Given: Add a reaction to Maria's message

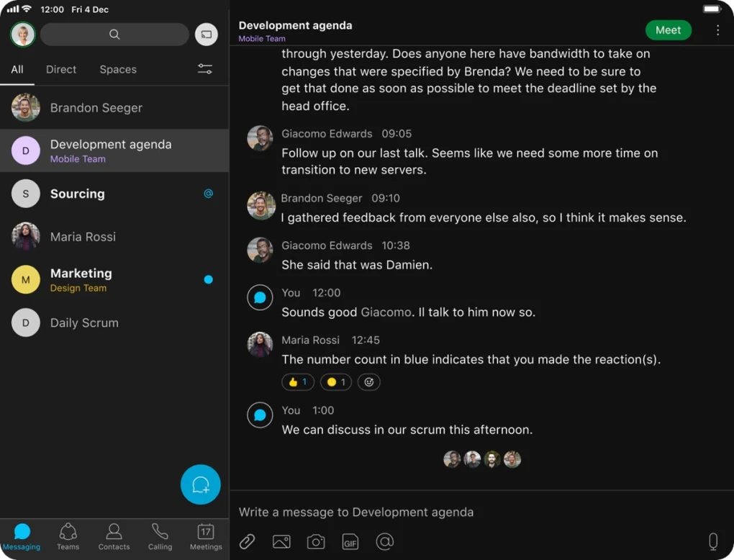Looking at the screenshot, I should tap(369, 382).
